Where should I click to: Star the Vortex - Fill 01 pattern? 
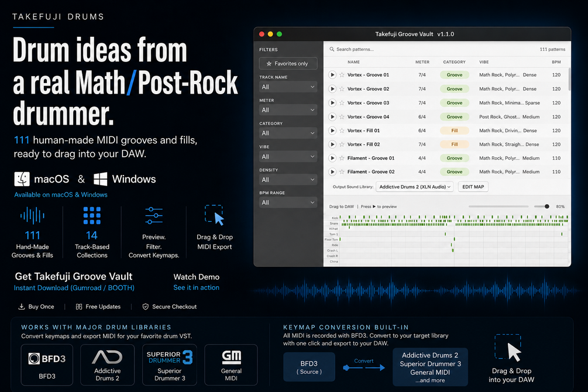(342, 130)
